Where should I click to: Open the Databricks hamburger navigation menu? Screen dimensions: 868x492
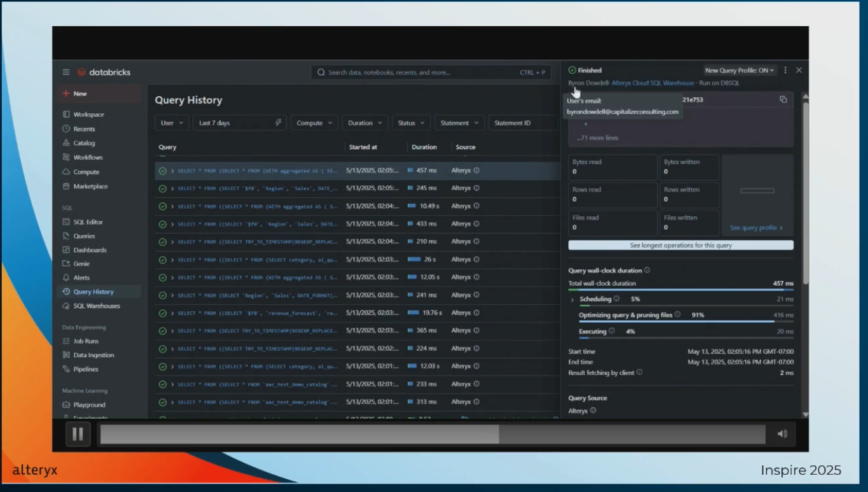click(x=66, y=72)
